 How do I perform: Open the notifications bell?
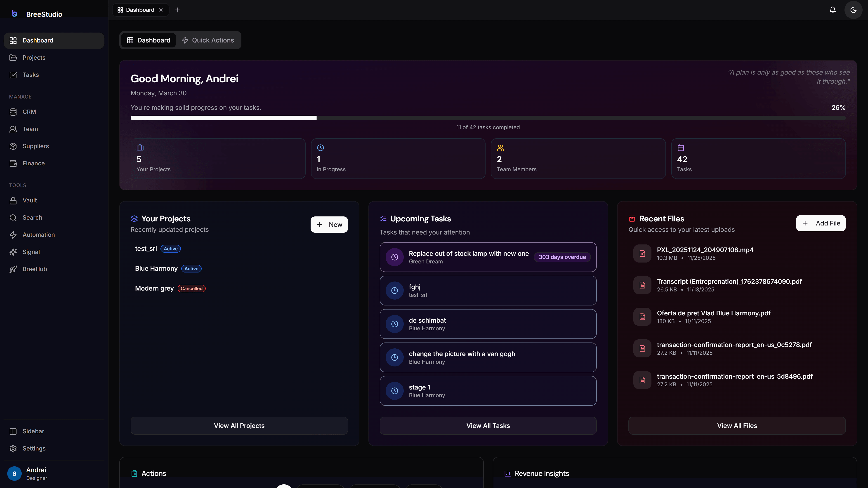pyautogui.click(x=833, y=10)
